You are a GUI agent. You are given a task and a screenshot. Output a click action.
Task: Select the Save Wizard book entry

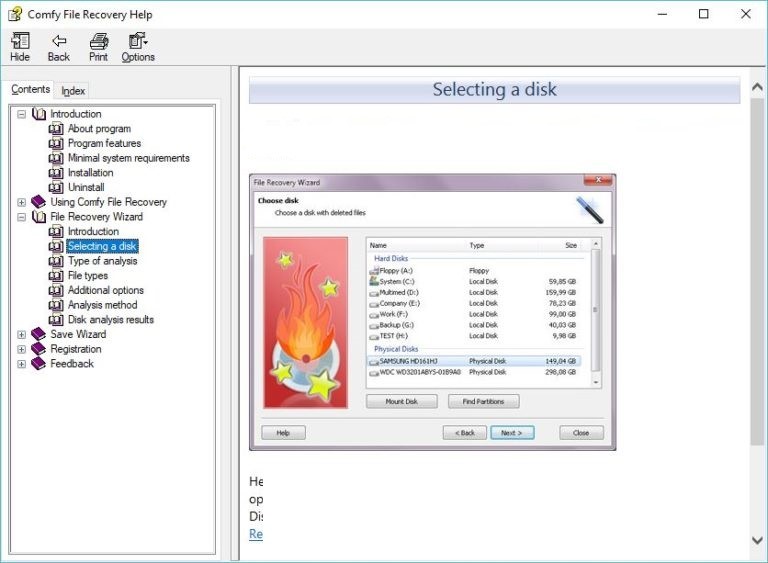pyautogui.click(x=78, y=334)
